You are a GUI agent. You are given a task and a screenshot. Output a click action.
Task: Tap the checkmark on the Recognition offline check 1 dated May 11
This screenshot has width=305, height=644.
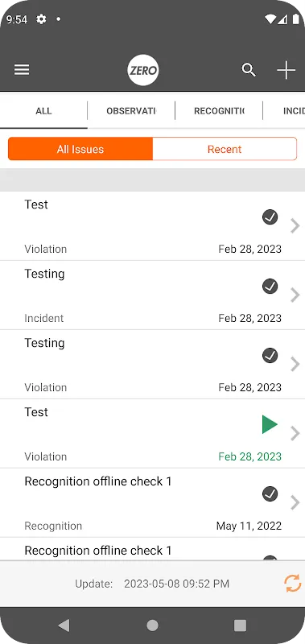[x=270, y=493]
